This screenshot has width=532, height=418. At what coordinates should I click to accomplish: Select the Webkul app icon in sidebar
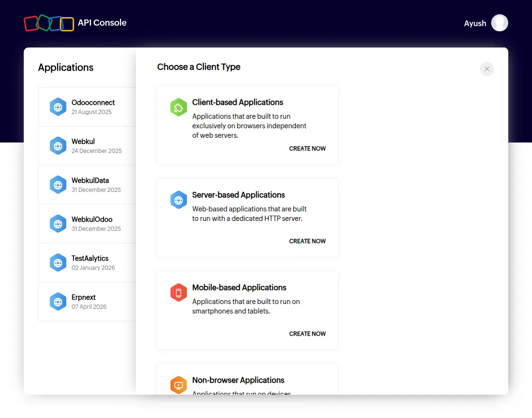pyautogui.click(x=58, y=146)
